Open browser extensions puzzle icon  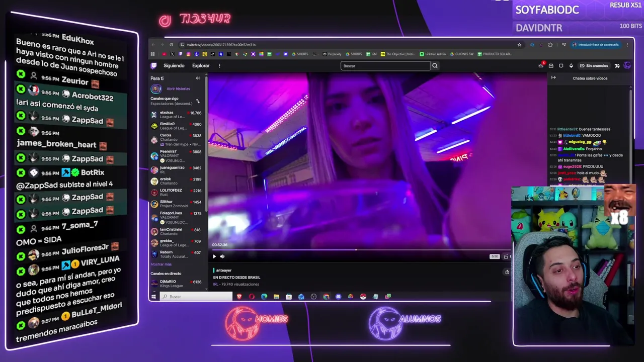tap(550, 45)
